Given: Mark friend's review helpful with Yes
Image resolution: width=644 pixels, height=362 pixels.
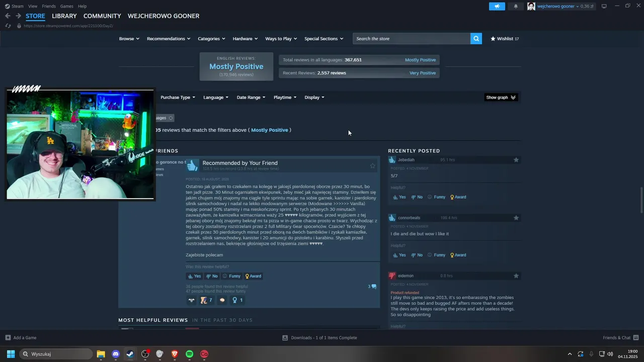Looking at the screenshot, I should (x=194, y=276).
